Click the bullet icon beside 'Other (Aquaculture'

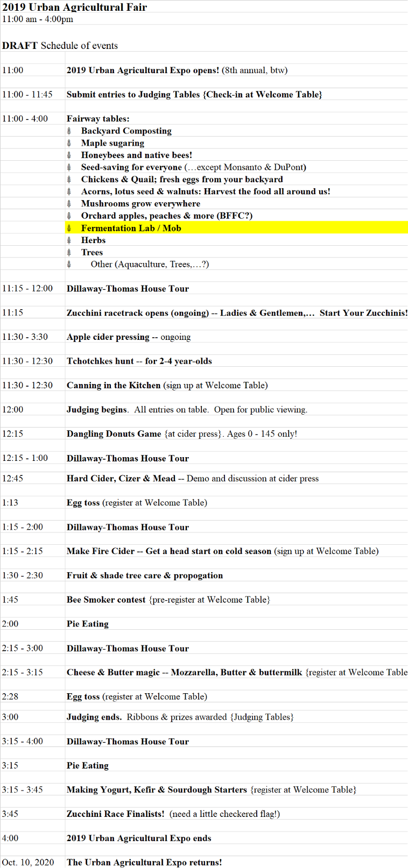69,264
